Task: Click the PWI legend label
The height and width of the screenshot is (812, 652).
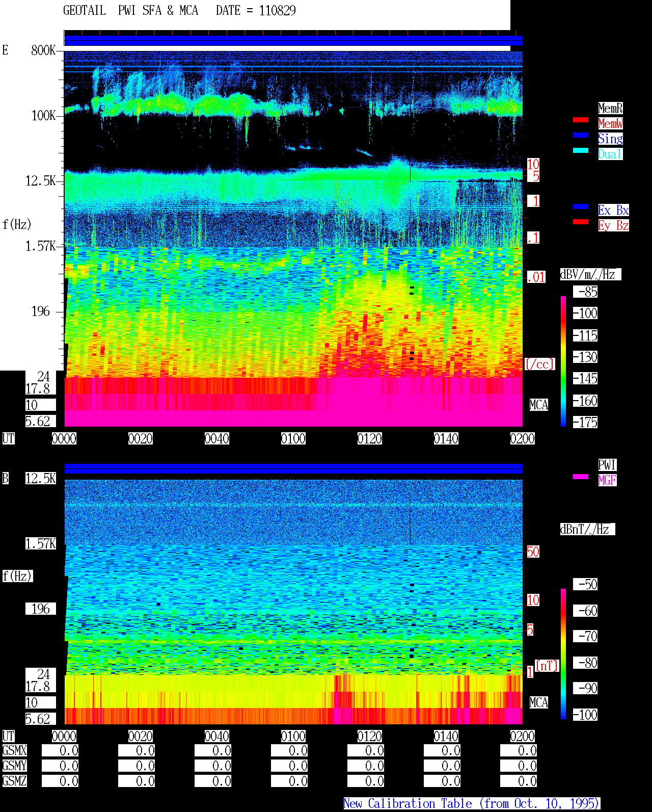Action: pos(607,465)
